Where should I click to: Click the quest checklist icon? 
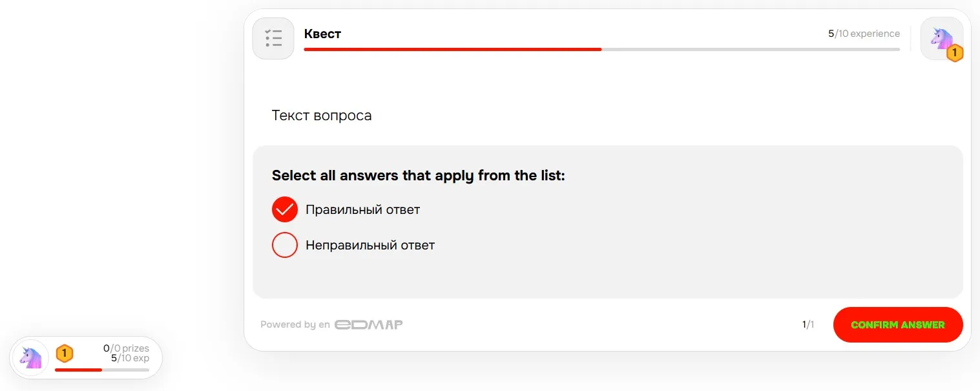pyautogui.click(x=273, y=38)
